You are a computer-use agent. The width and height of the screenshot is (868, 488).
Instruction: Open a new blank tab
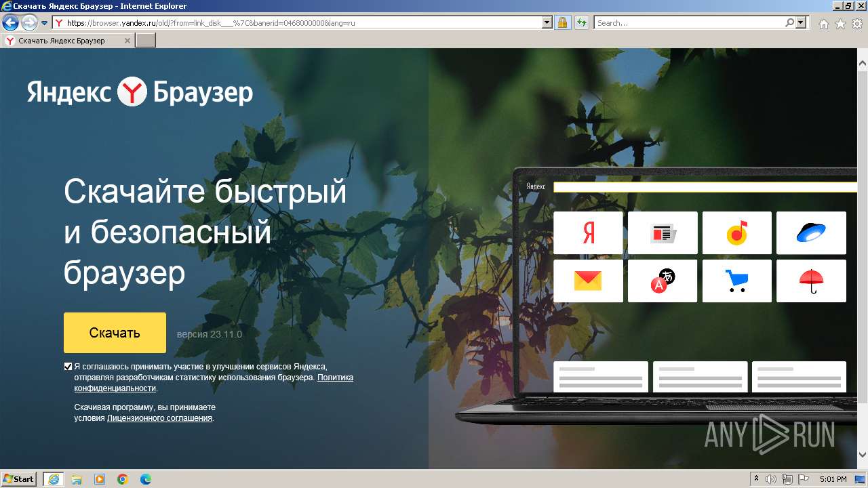tap(146, 41)
